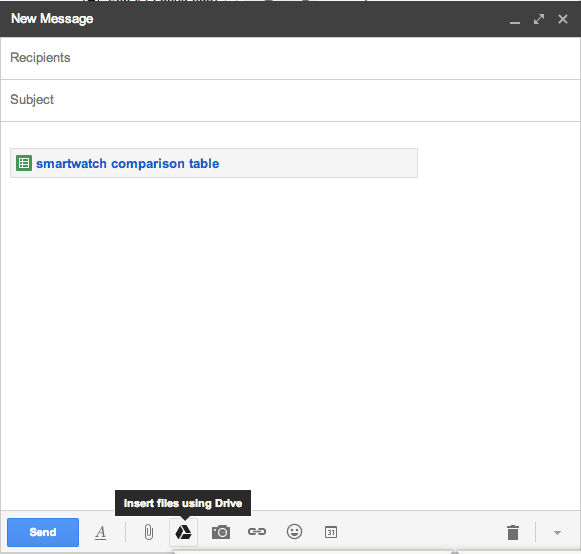
Task: Open the emoticon smiley picker
Action: point(295,532)
